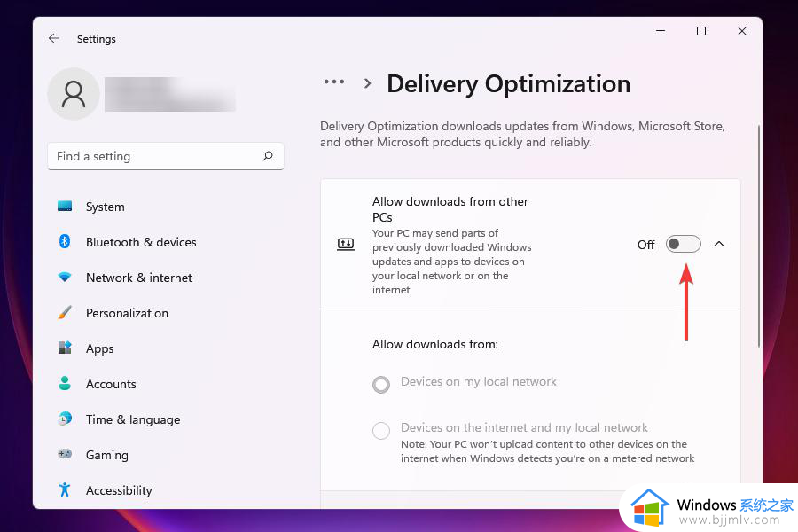This screenshot has height=532, width=798.
Task: Click the Accessibility figure icon
Action: (65, 489)
